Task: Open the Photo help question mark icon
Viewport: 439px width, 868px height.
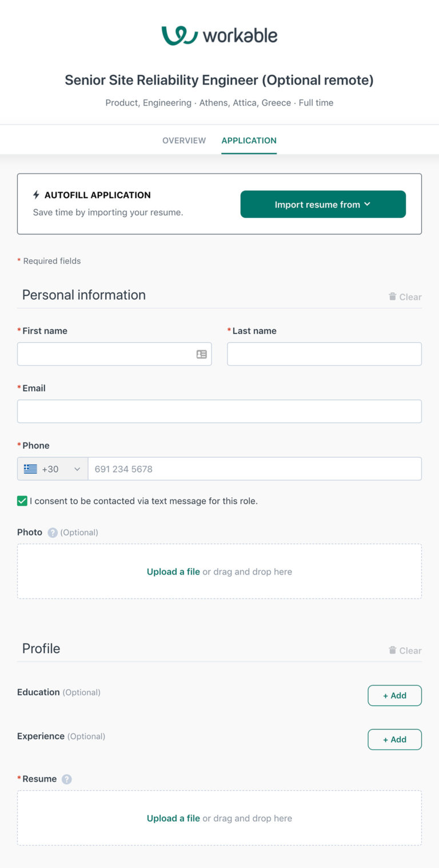Action: (x=52, y=532)
